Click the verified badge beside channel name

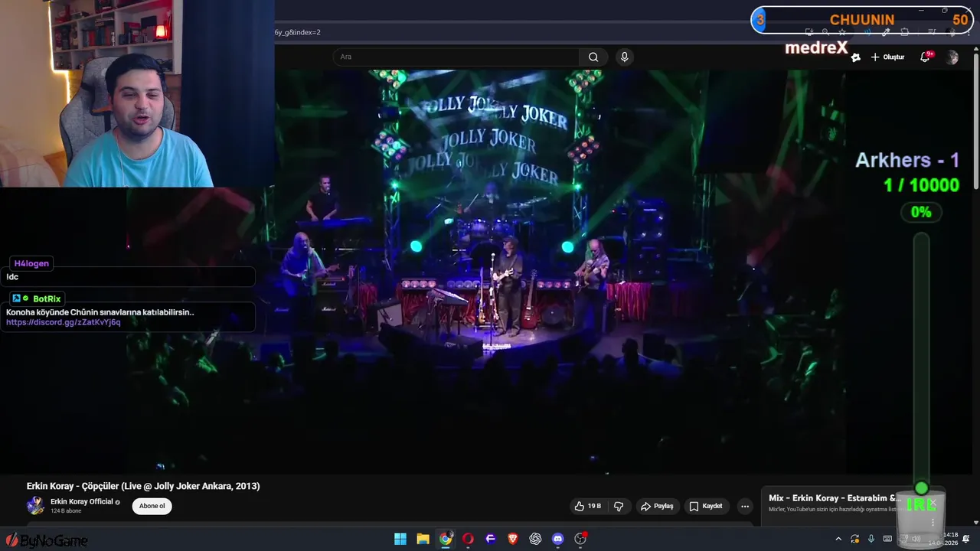(x=118, y=502)
